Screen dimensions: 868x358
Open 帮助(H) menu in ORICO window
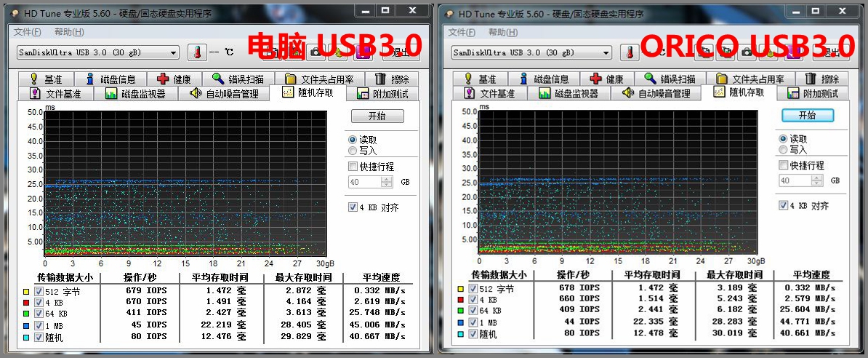(504, 32)
